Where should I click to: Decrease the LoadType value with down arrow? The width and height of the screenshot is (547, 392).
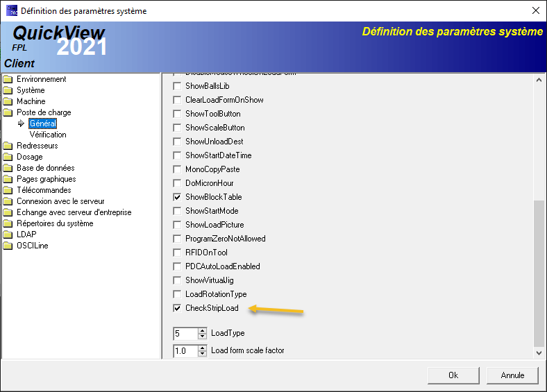(202, 336)
